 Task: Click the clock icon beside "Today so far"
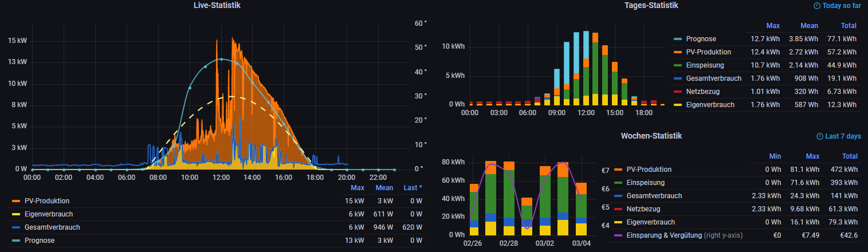click(x=816, y=6)
